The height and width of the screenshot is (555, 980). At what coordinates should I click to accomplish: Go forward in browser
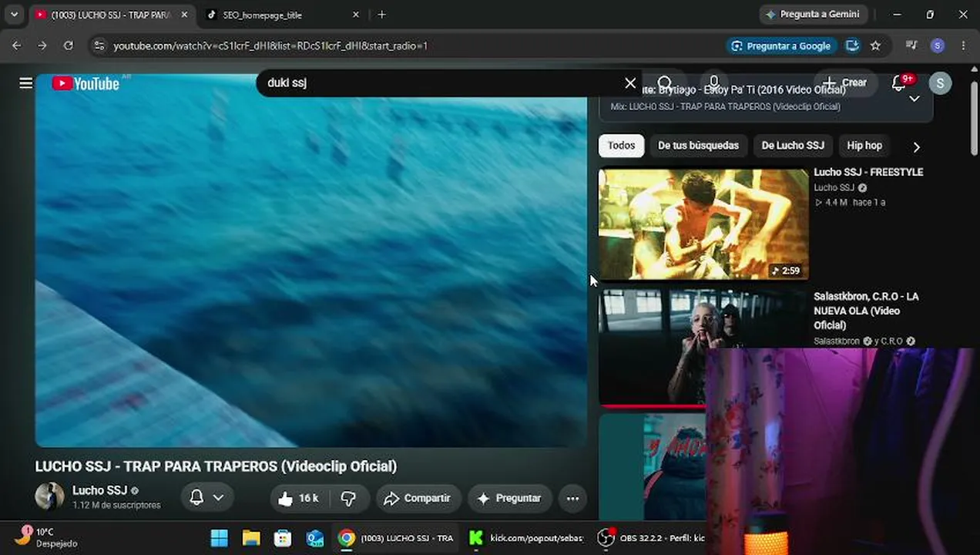pos(42,45)
